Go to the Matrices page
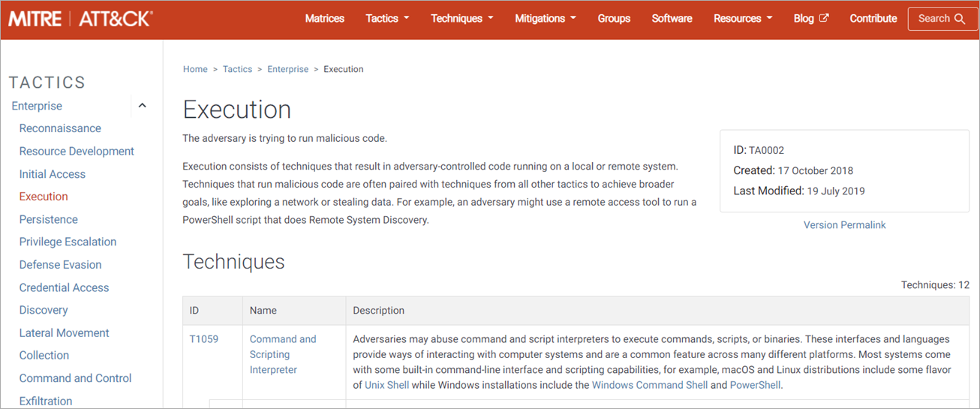 (324, 19)
